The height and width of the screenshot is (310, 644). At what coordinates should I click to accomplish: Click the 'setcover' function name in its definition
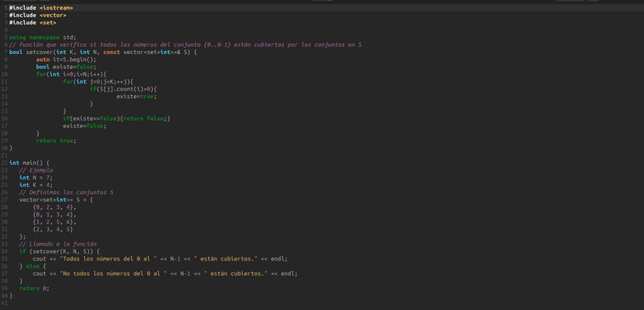pyautogui.click(x=39, y=52)
